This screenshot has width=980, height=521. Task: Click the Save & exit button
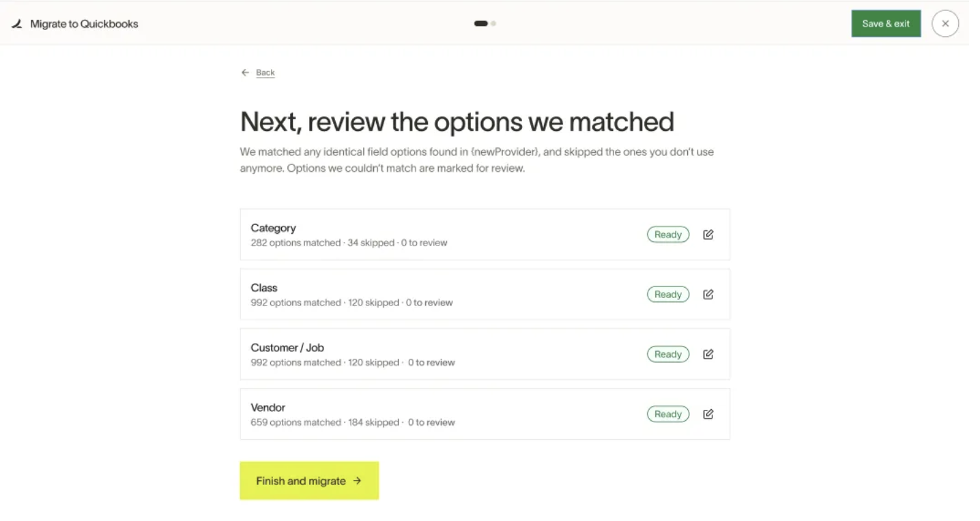[x=886, y=23]
